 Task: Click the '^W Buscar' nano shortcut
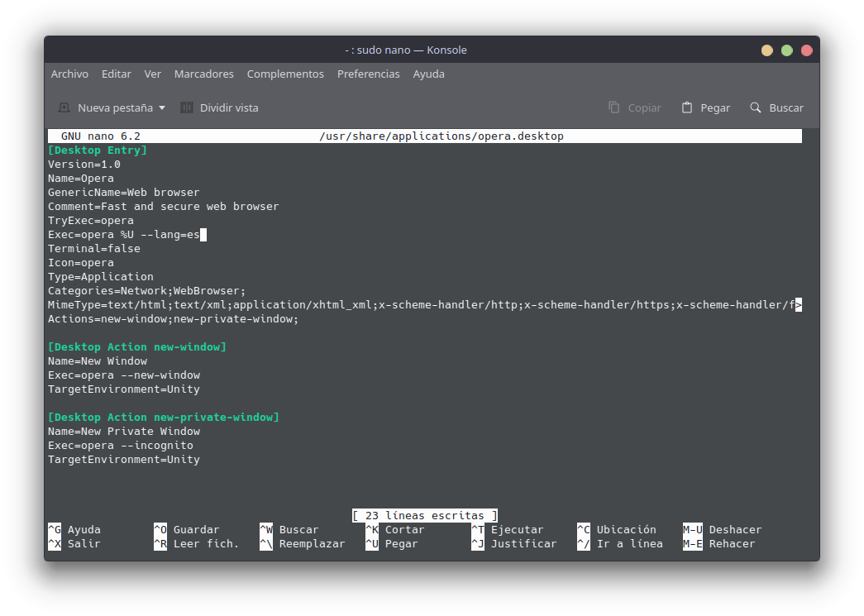pos(289,529)
